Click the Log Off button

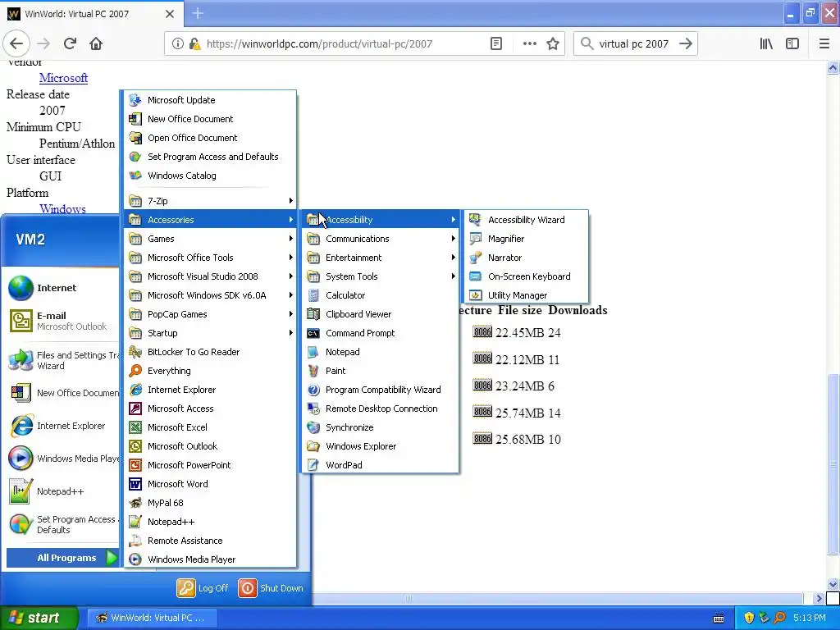point(203,588)
